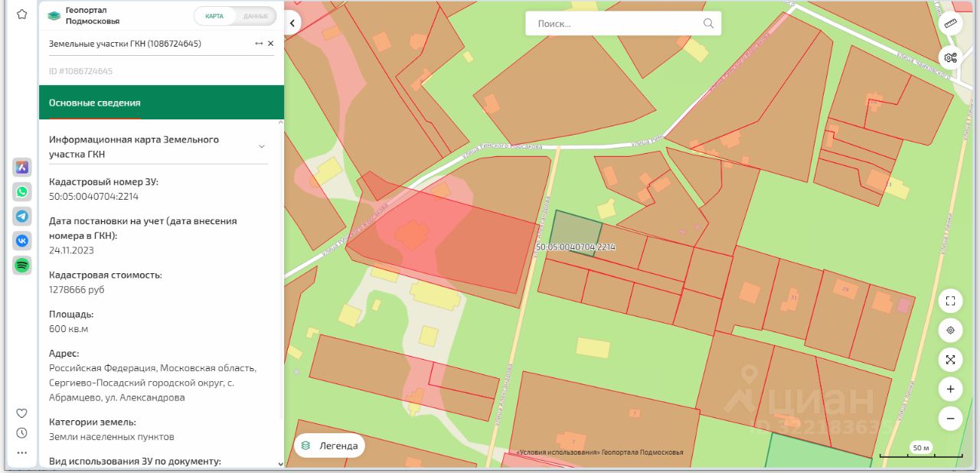This screenshot has height=473, width=980.
Task: Open WhatsApp from the browser sidebar
Action: 22,192
